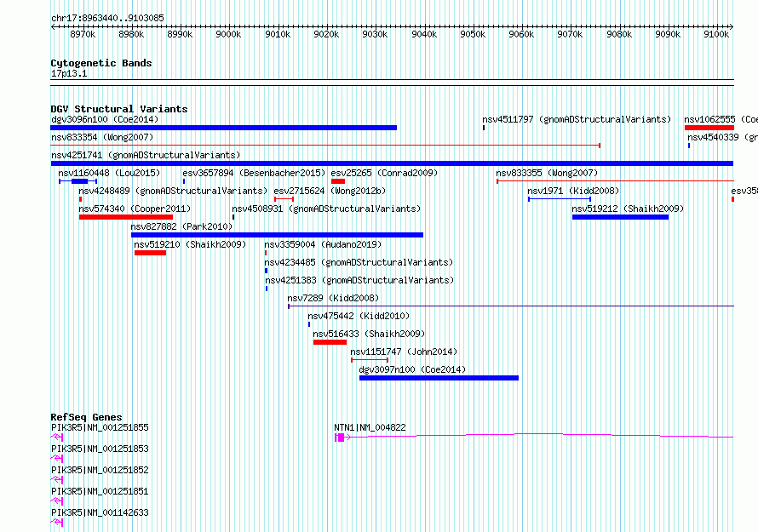Click the NTN1 magenta exon block

coord(341,438)
